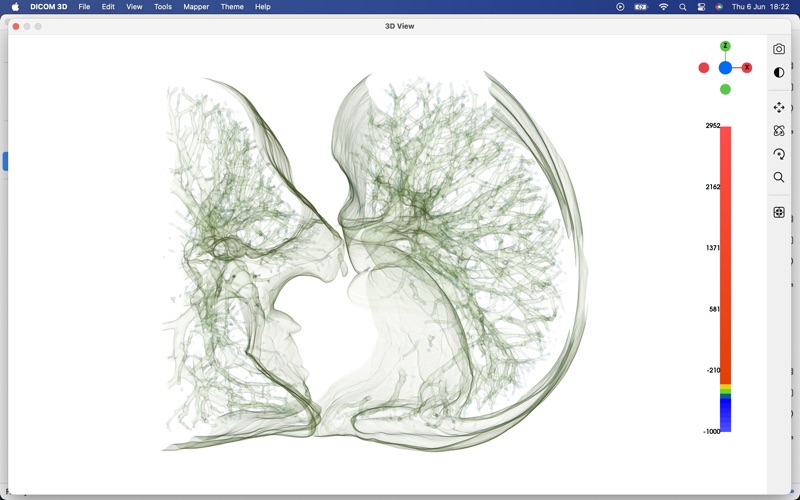Click the battery status icon
Image resolution: width=800 pixels, height=500 pixels.
coord(641,7)
